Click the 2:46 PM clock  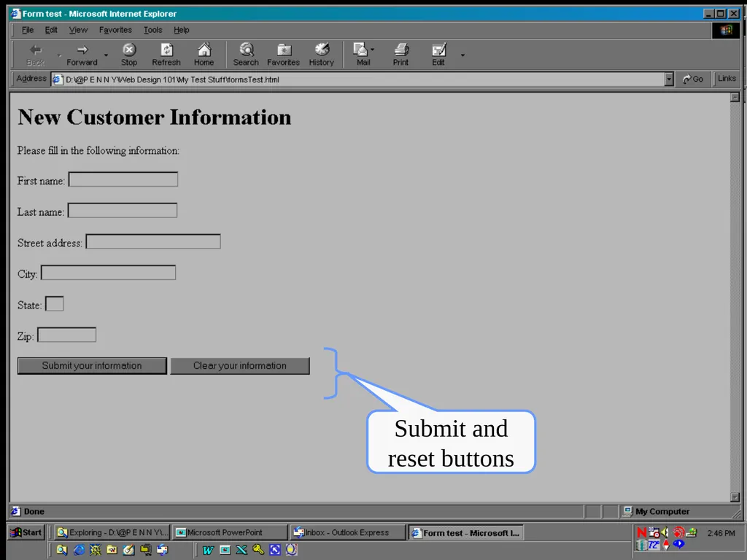pyautogui.click(x=721, y=533)
